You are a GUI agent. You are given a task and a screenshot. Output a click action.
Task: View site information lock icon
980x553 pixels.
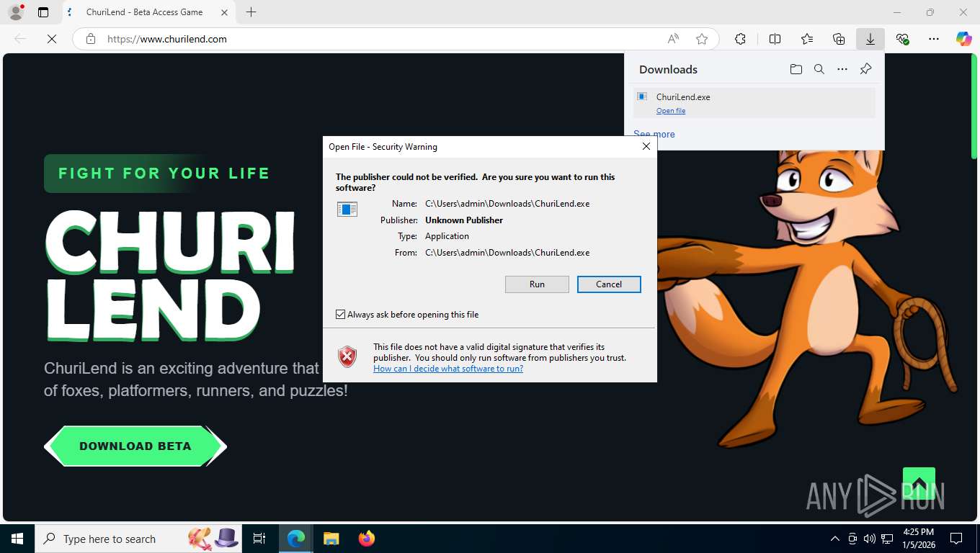coord(91,39)
